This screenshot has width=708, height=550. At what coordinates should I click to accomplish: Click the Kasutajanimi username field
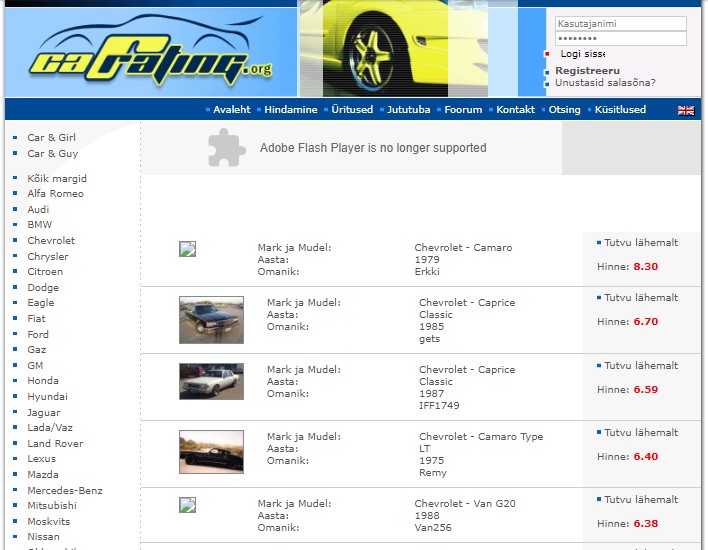(620, 23)
